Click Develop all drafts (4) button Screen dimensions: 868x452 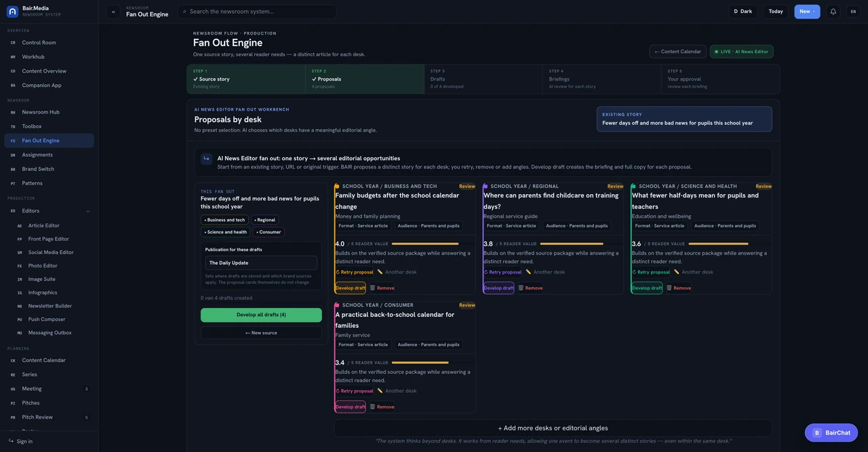click(x=261, y=315)
